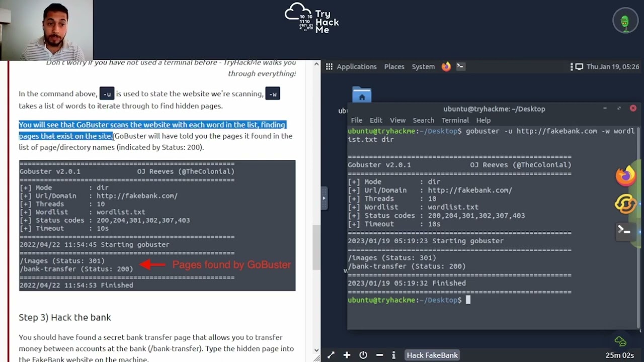
Task: Click the display indicator in the top panel
Action: pyautogui.click(x=579, y=67)
